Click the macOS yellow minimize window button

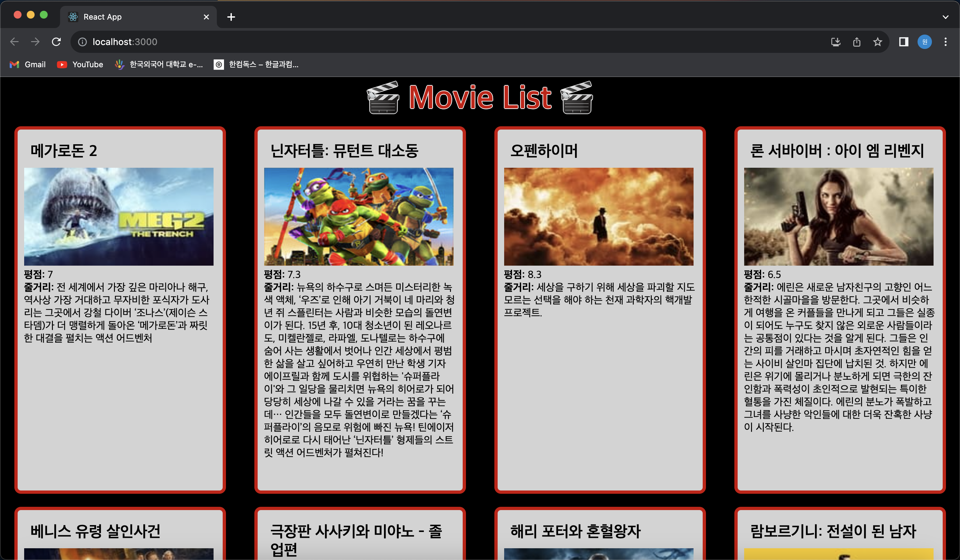[31, 15]
